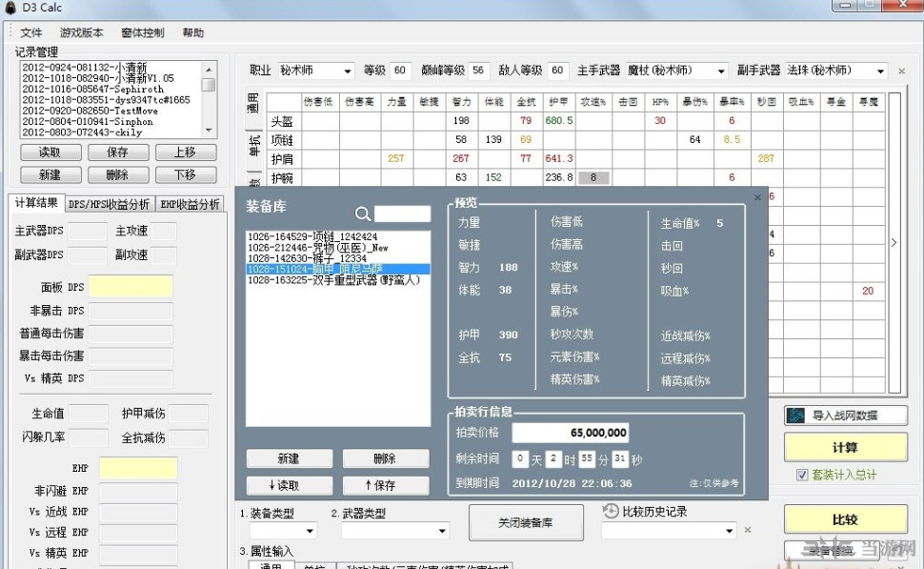This screenshot has width=924, height=569.
Task: Click the Battle.net icon on 导入战网数据 button
Action: [x=796, y=414]
